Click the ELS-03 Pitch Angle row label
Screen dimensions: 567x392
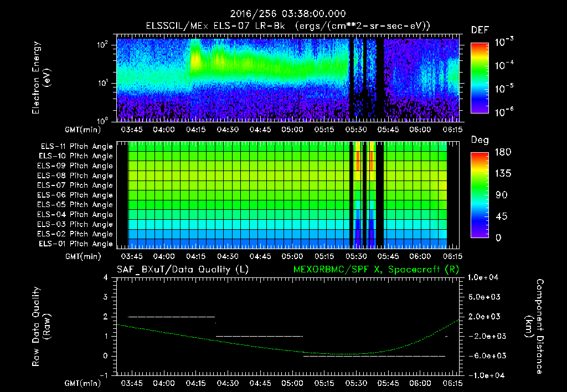(x=75, y=225)
